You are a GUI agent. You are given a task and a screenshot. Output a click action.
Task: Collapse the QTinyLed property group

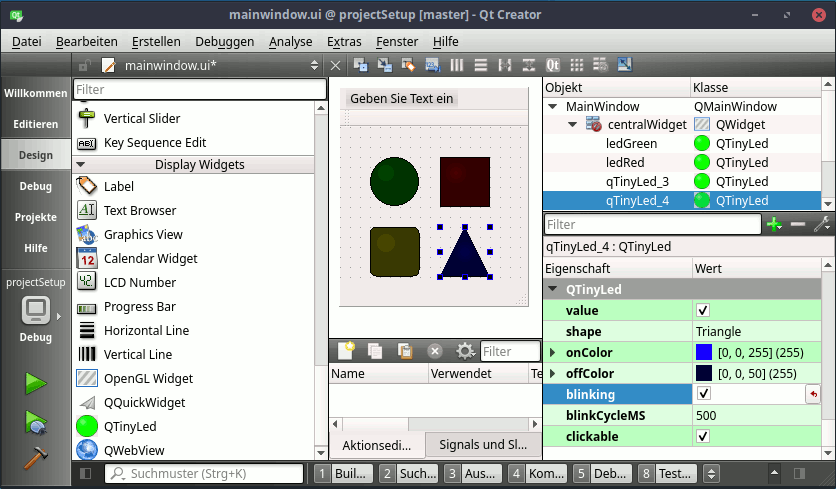point(553,289)
